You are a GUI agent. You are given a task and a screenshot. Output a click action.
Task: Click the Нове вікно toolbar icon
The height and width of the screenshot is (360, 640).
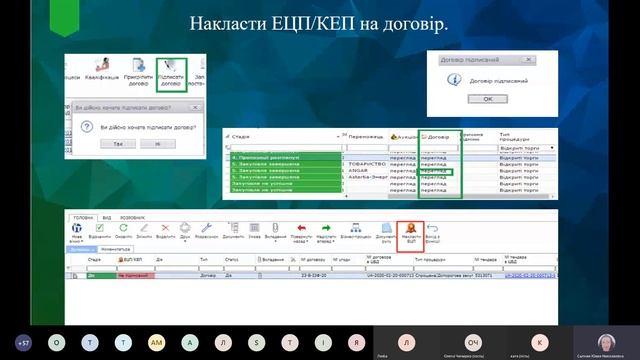coord(76,228)
